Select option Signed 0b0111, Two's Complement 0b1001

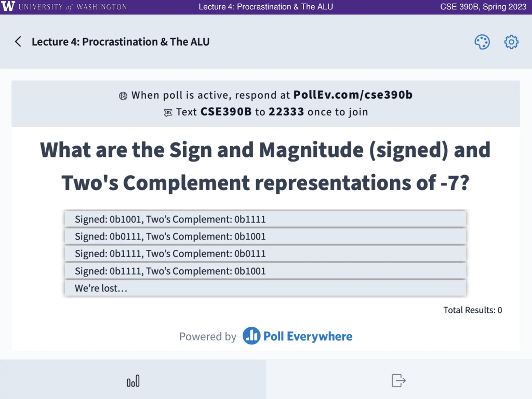(265, 236)
